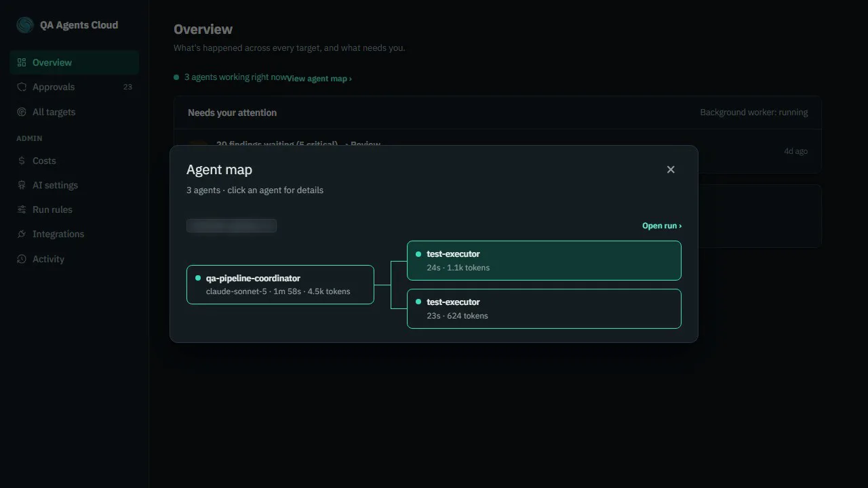
Task: Click the Overview grid icon in sidebar
Action: tap(22, 62)
